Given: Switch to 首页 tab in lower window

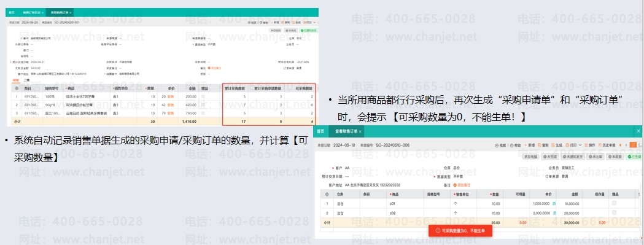Looking at the screenshot, I should 322,131.
